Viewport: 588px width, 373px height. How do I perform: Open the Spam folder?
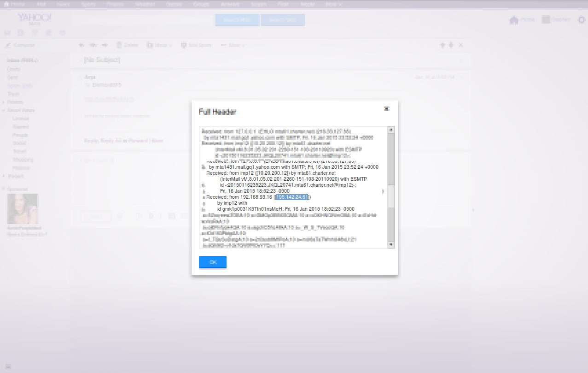pos(20,85)
